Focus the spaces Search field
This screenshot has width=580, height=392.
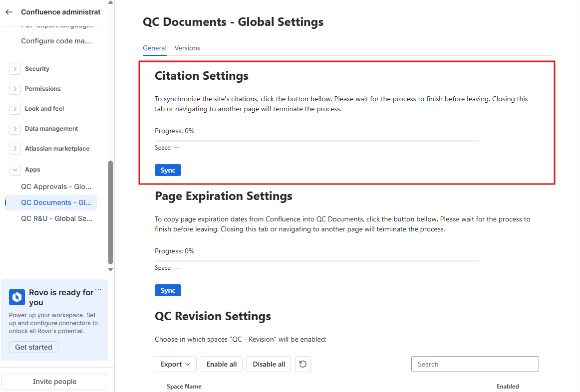click(475, 364)
